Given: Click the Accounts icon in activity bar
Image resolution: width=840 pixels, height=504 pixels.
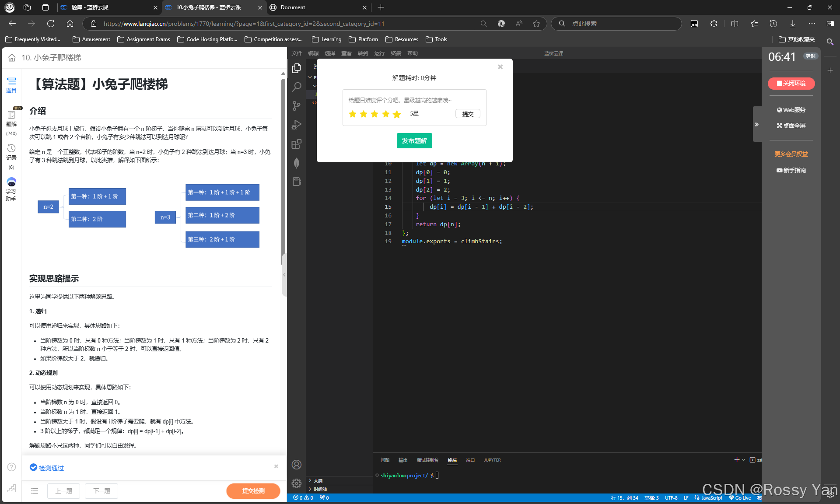Looking at the screenshot, I should (x=297, y=465).
